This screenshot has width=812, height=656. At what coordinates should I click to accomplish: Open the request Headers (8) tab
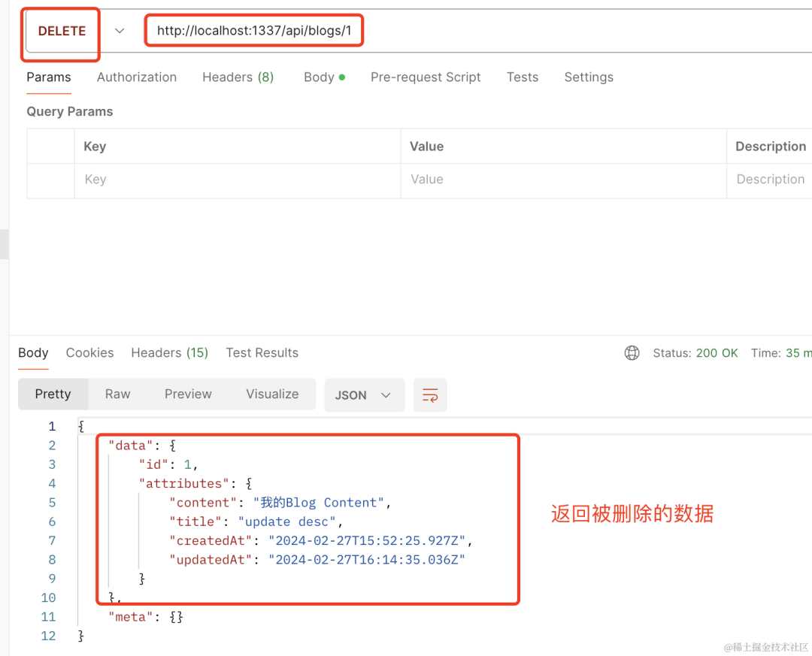click(x=238, y=77)
